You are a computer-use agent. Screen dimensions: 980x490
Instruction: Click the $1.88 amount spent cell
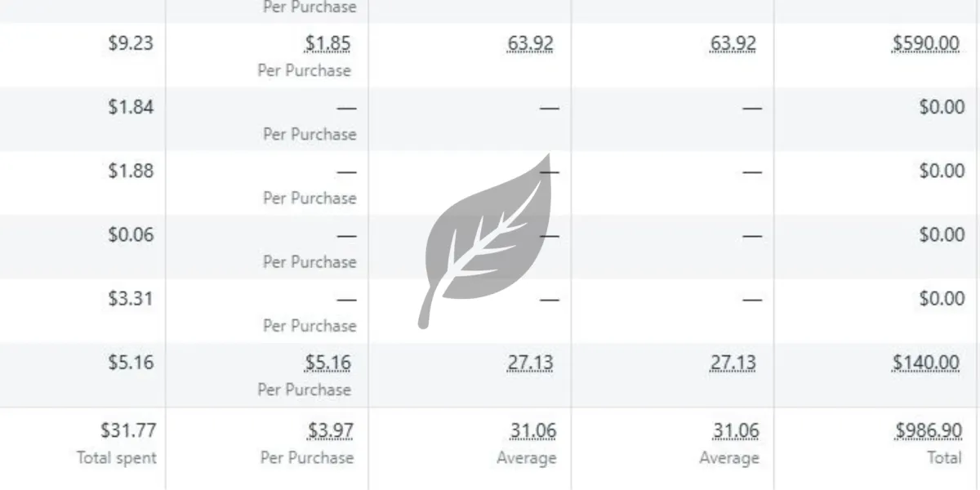(x=131, y=171)
